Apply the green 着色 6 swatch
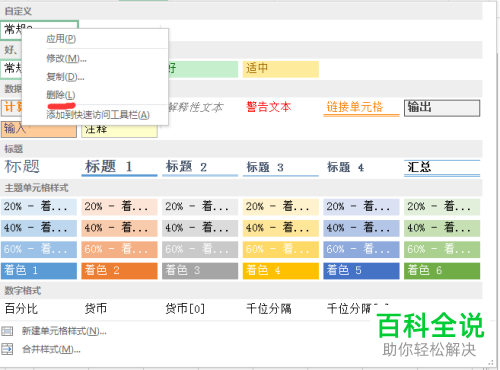This screenshot has width=500, height=370. (442, 271)
